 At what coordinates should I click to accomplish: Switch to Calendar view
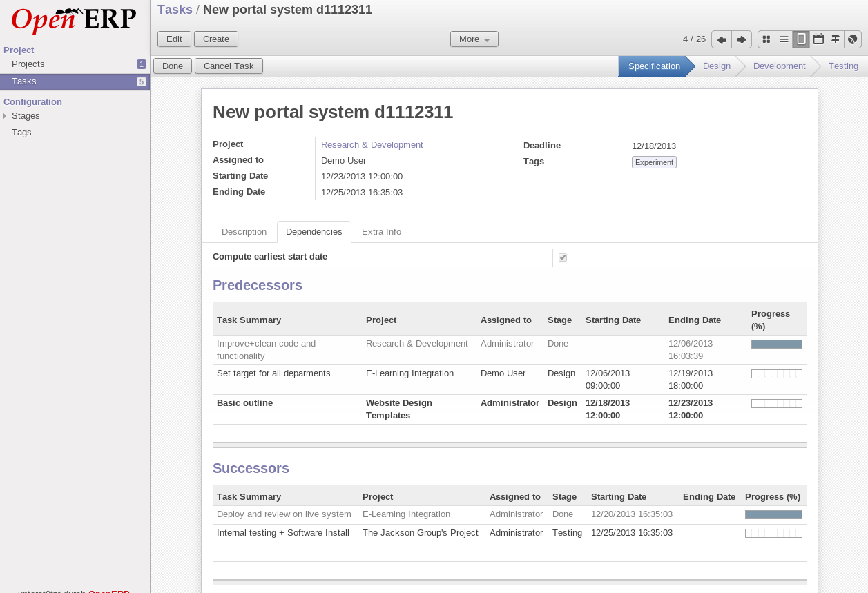[818, 39]
